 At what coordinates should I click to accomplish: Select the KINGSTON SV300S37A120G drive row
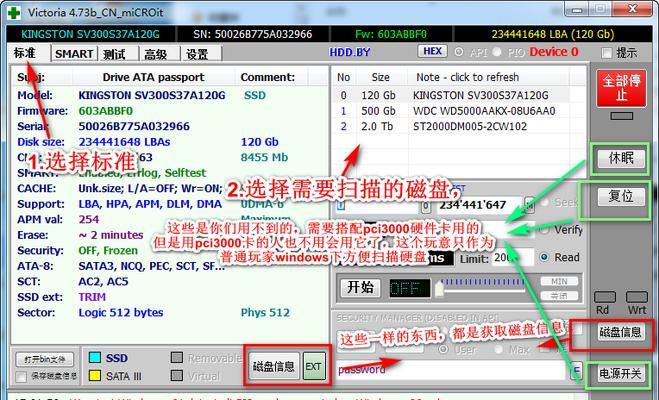(451, 95)
